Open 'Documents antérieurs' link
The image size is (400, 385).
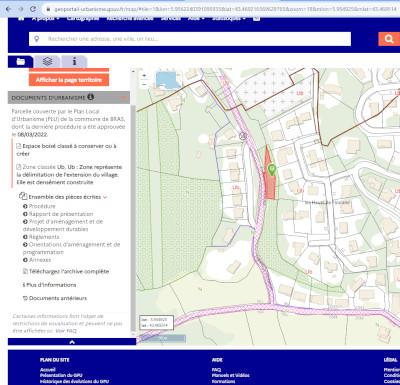pyautogui.click(x=55, y=298)
